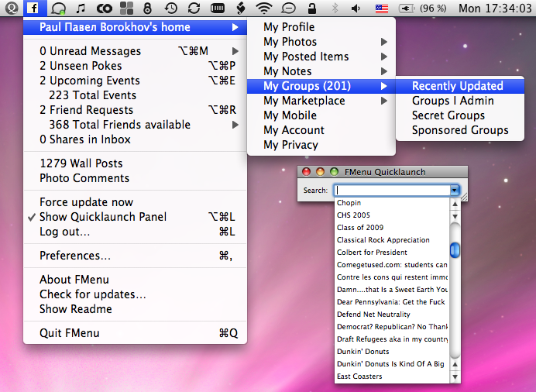Open Photo Comments item
The image size is (536, 392).
(x=135, y=177)
